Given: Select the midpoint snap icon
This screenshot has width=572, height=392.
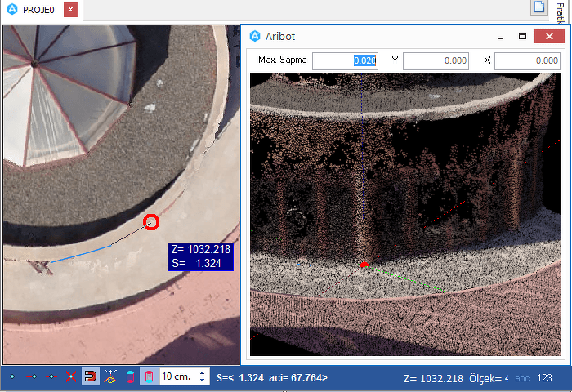Looking at the screenshot, I should (x=51, y=377).
